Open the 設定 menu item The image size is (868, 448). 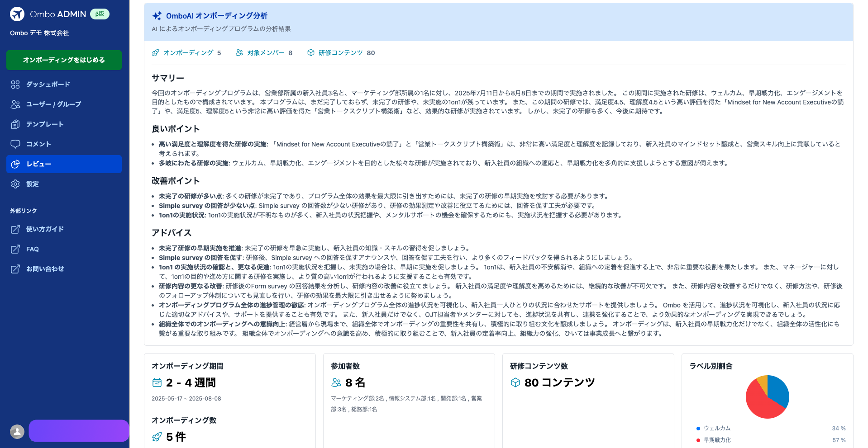point(64,184)
